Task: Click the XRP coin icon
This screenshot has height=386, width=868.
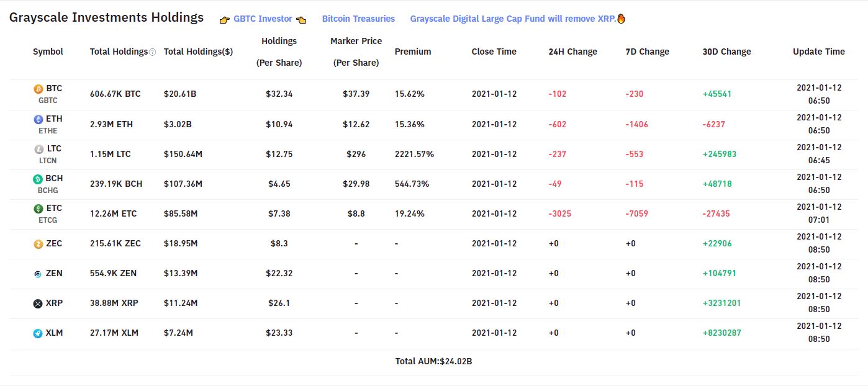Action: pos(38,303)
